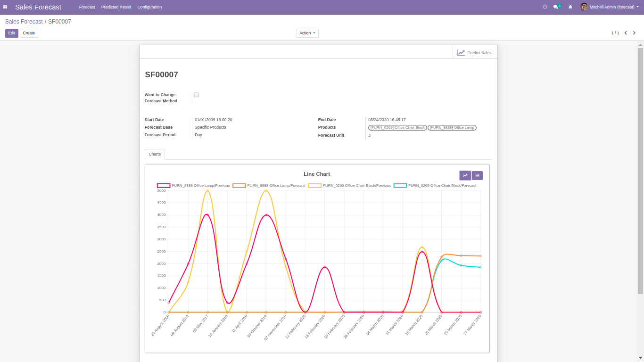This screenshot has width=644, height=362.
Task: Toggle the Want to Change Forecast Method checkbox
Action: [x=197, y=95]
